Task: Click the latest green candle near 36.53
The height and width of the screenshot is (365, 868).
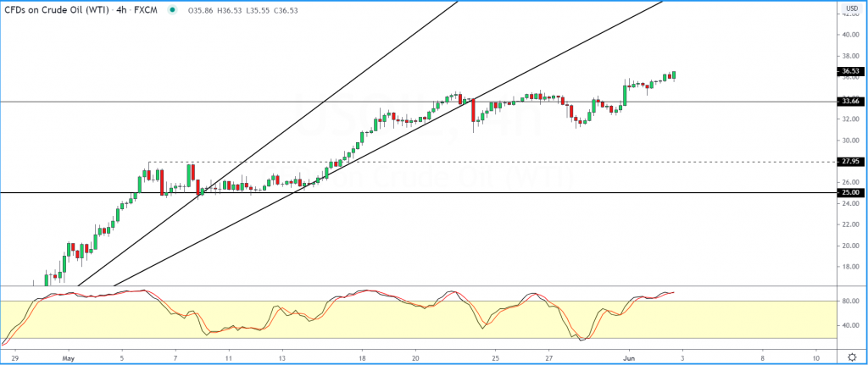Action: [x=673, y=75]
